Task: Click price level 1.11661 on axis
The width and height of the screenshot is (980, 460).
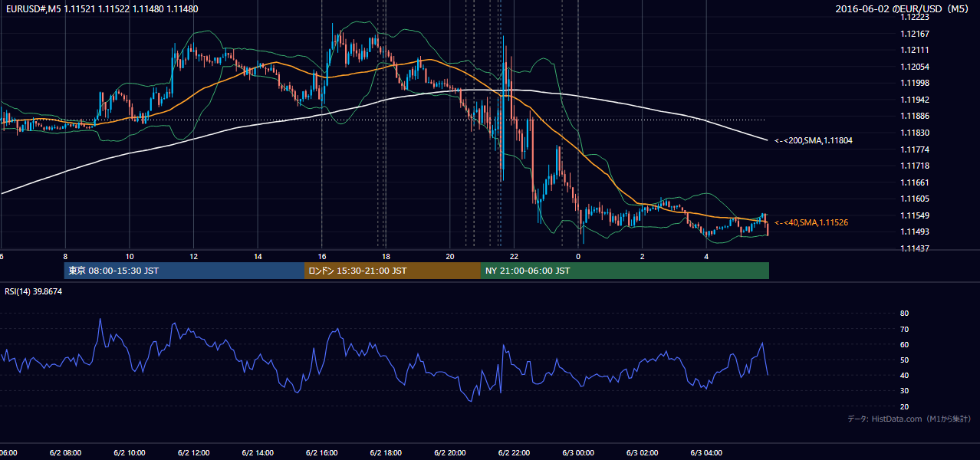Action: 916,182
